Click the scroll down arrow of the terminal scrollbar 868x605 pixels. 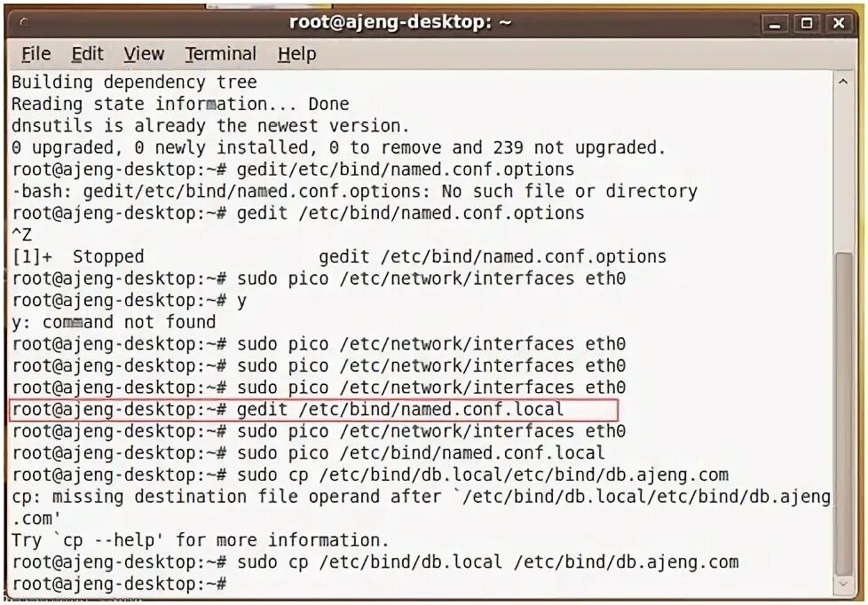(x=843, y=585)
